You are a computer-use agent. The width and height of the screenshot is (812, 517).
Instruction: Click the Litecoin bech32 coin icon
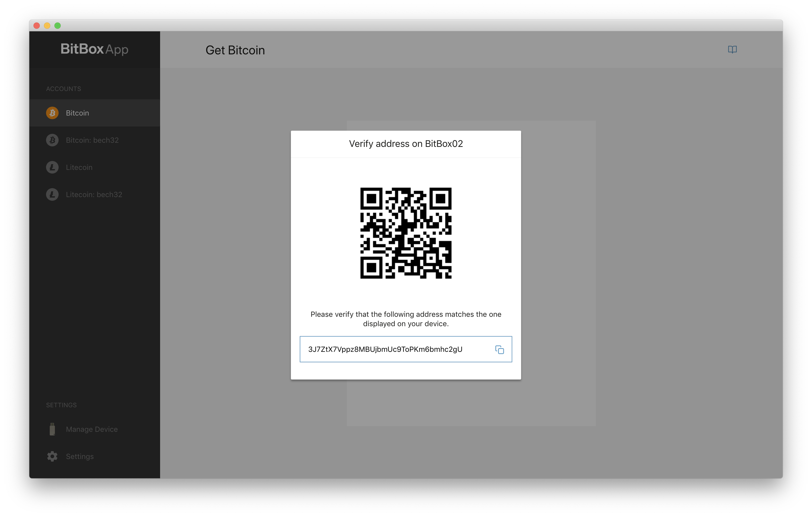click(x=52, y=194)
